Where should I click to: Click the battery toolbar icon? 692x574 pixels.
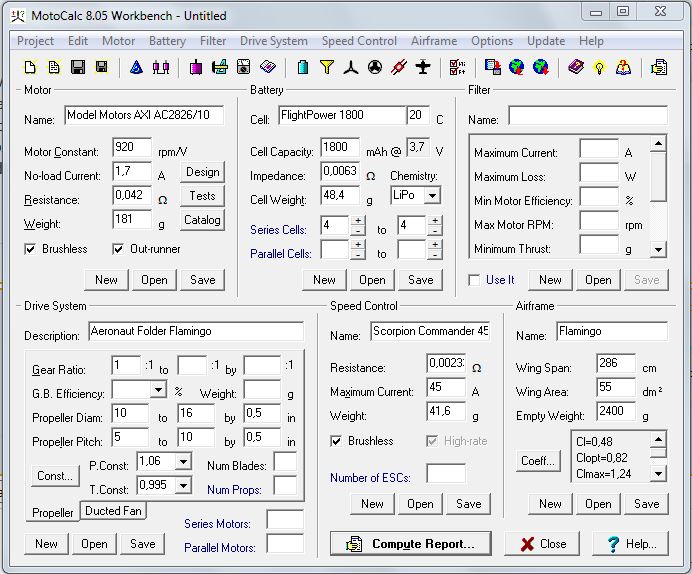tap(302, 67)
